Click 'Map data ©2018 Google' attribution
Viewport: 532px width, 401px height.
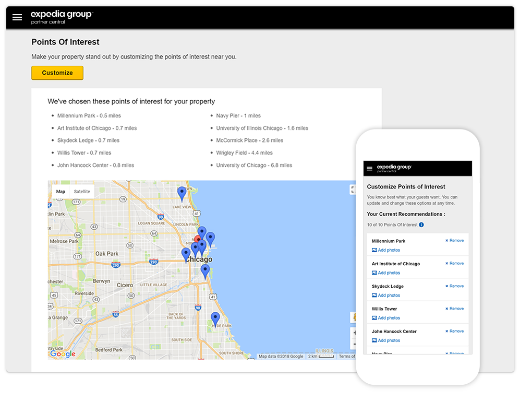[x=281, y=356]
